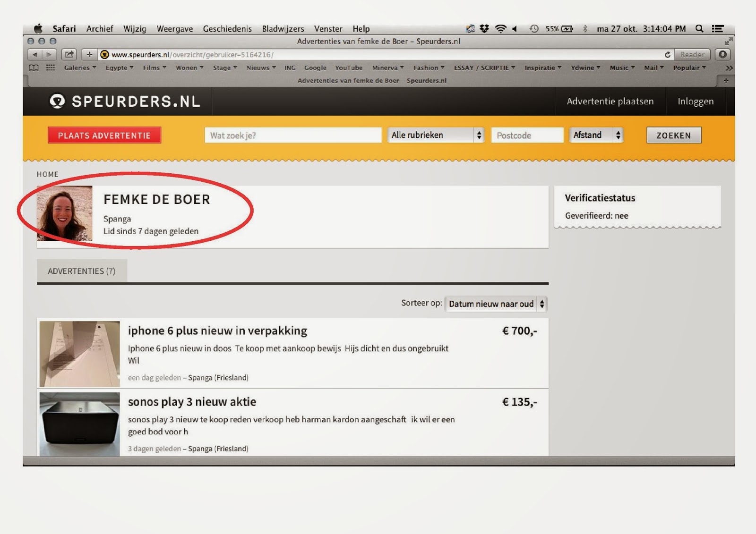Click the Wat zoek je search field

coord(293,136)
